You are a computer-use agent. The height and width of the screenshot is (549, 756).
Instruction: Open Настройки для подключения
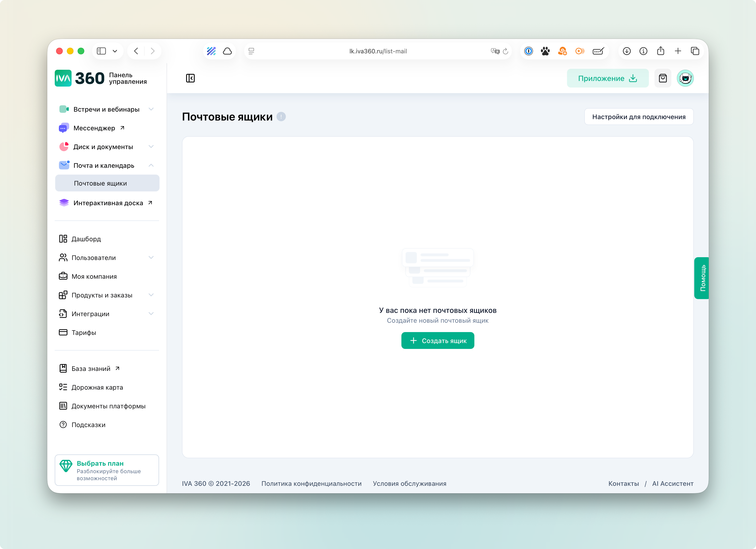(x=638, y=117)
